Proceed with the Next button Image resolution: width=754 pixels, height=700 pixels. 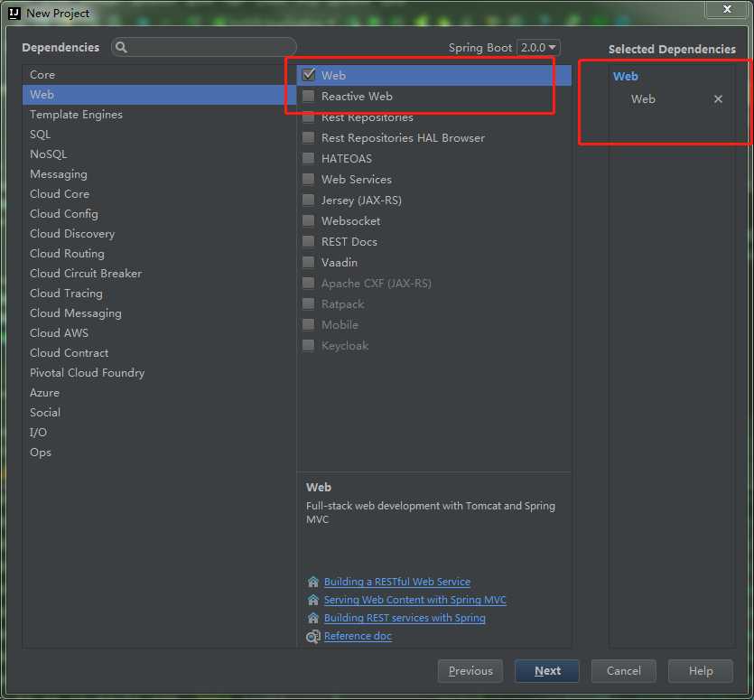click(547, 671)
